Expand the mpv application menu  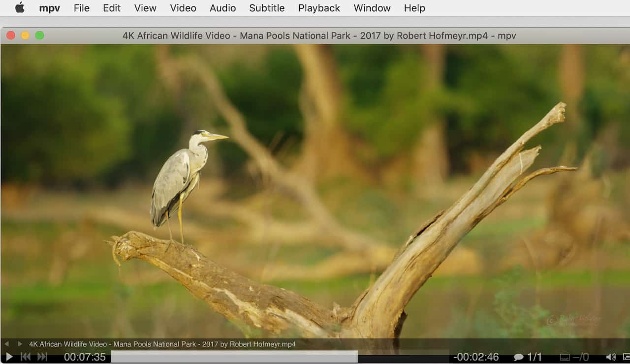tap(50, 8)
